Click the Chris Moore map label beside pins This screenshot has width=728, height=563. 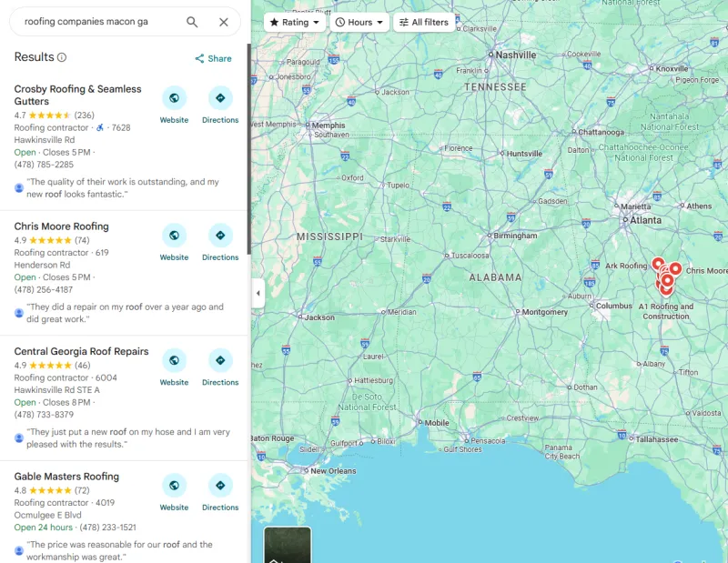707,271
